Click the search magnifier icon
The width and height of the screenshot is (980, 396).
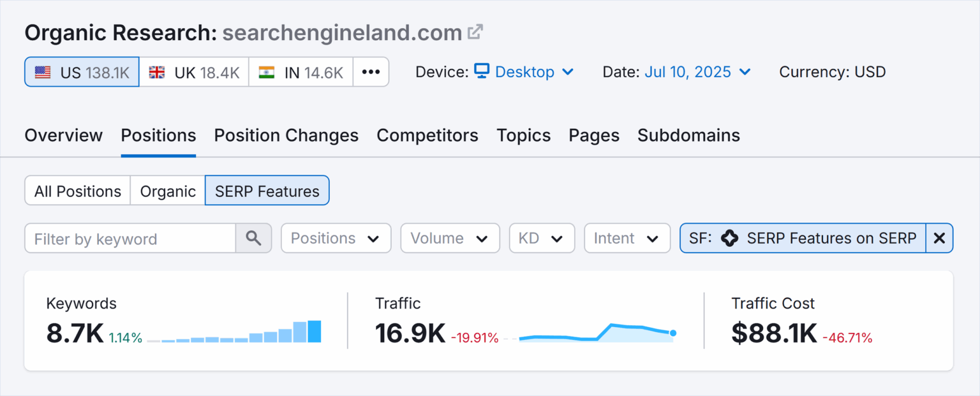(253, 238)
